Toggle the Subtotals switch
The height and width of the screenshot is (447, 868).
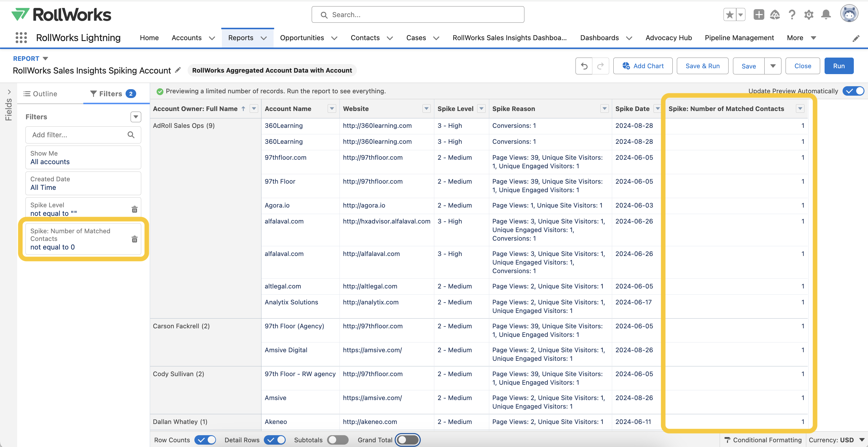tap(338, 440)
